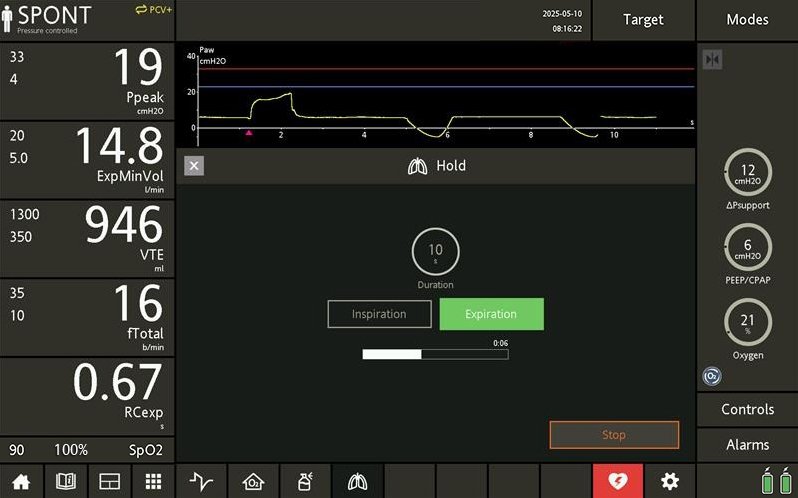
Task: Check the green gas cylinders status icon
Action: [776, 481]
